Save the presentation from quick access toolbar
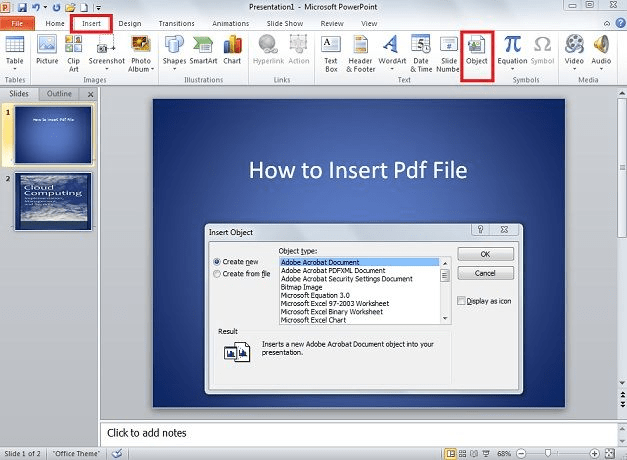This screenshot has height=460, width=627. pos(22,7)
